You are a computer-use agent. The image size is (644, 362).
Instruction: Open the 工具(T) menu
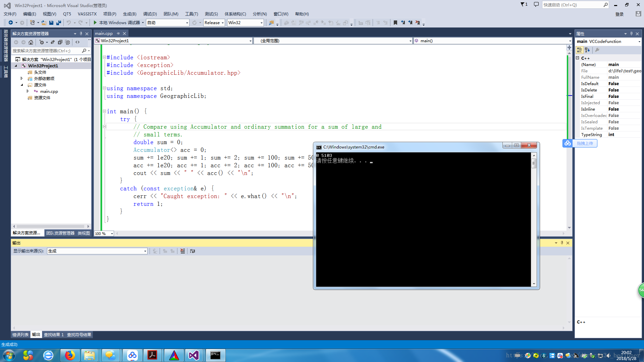(192, 14)
